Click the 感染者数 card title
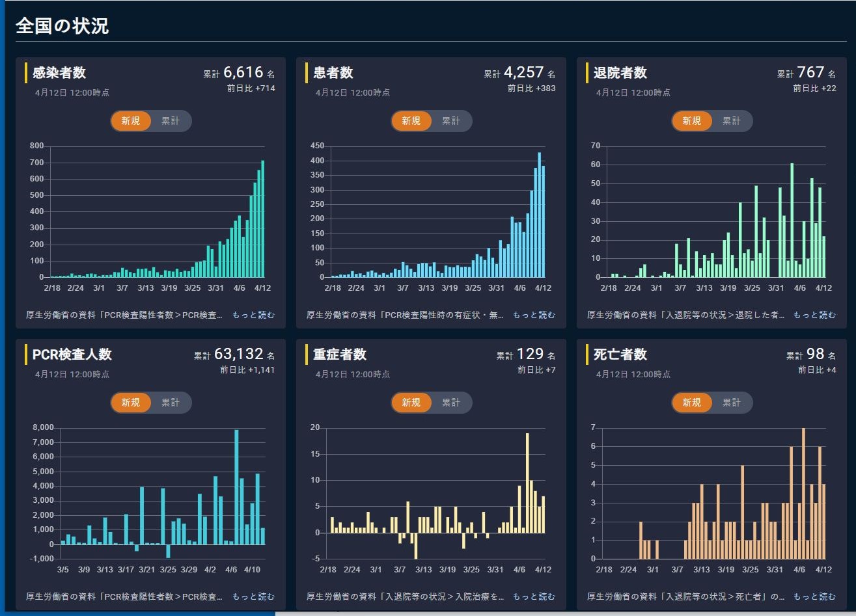The height and width of the screenshot is (616, 856). 59,73
